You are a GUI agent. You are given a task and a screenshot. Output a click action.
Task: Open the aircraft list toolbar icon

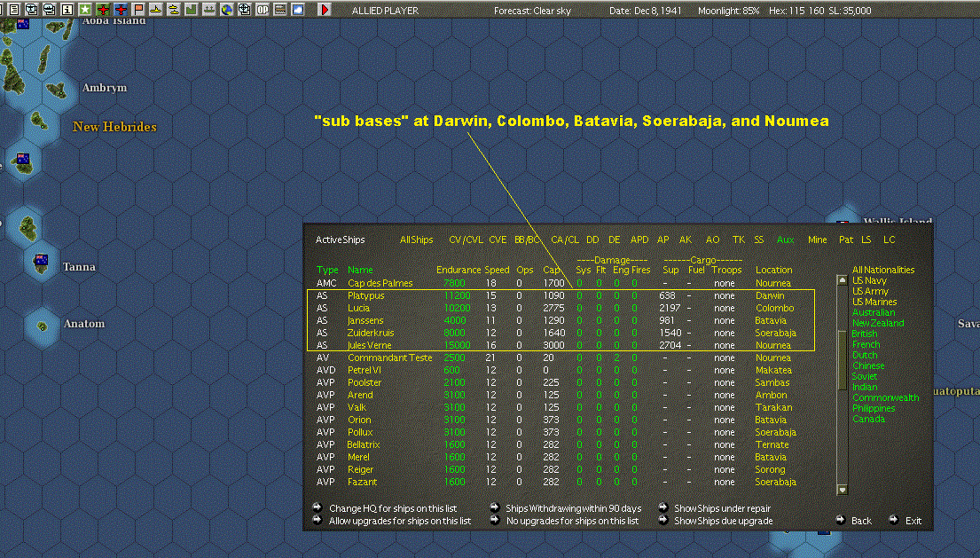coord(31,10)
